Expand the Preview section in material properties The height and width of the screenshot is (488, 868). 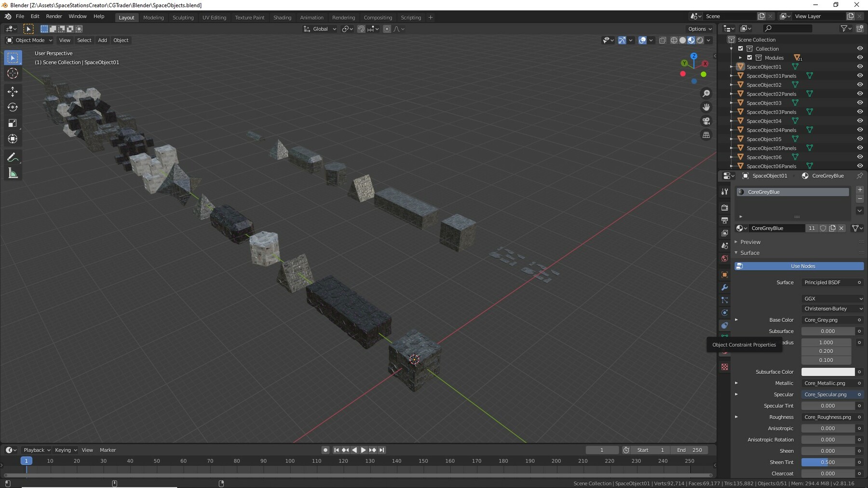(750, 242)
